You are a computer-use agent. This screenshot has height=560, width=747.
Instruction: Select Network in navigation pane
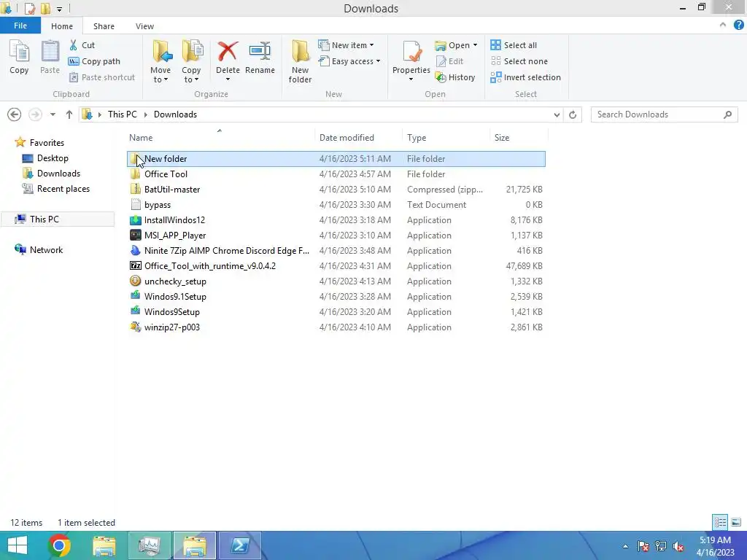(46, 249)
